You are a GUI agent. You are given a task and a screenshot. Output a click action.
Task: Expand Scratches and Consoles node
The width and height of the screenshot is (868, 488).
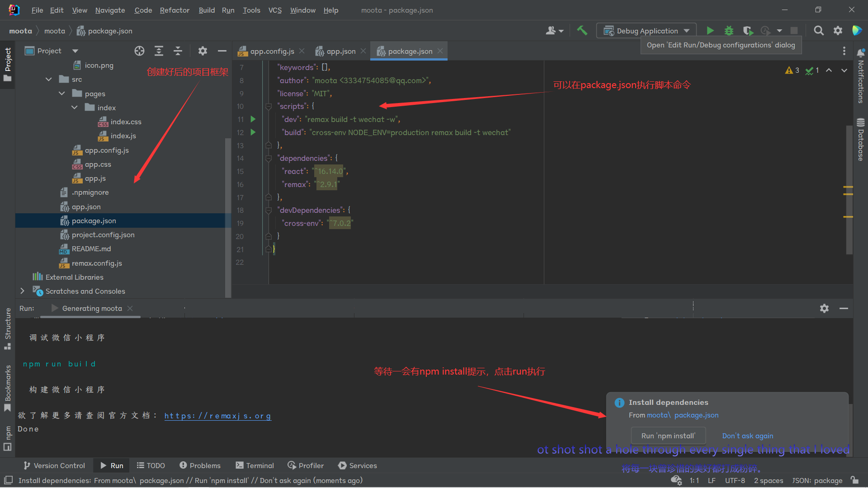(22, 291)
